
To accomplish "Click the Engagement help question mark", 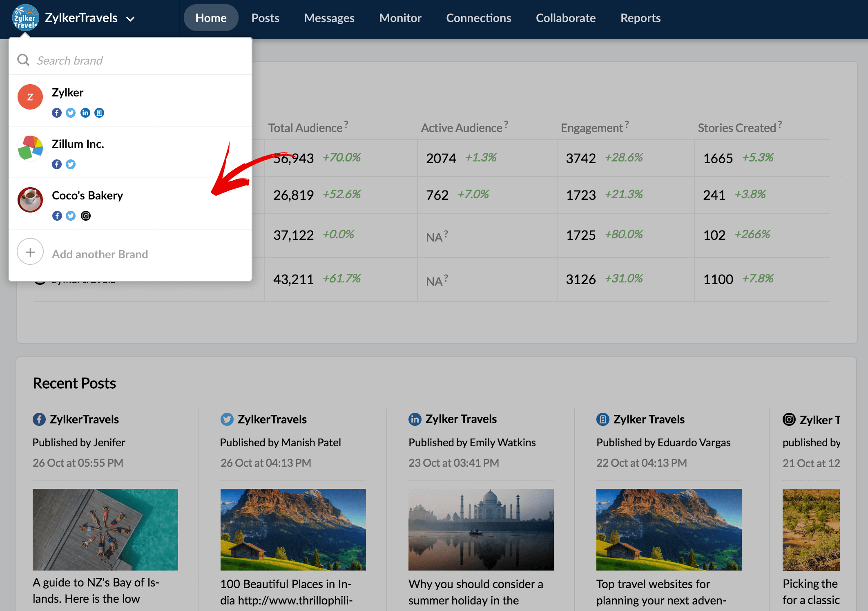I will 627,124.
